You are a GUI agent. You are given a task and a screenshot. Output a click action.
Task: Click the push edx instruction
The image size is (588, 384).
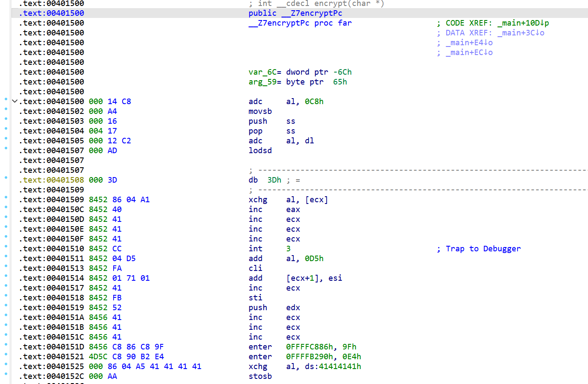pos(274,308)
